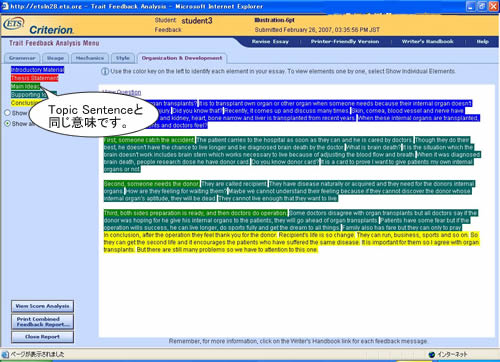500x362 pixels.
Task: Click the student3 name text
Action: [197, 21]
